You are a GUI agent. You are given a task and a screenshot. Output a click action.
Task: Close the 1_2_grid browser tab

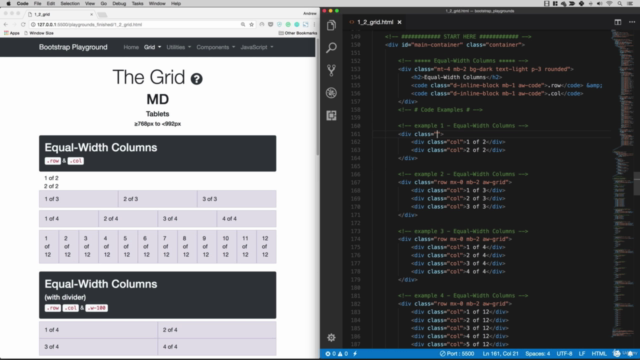[91, 14]
